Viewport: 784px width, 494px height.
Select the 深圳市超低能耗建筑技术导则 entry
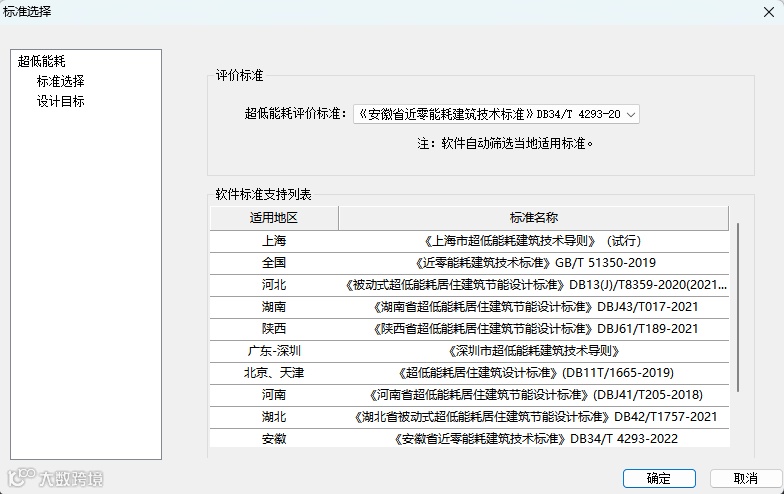click(534, 351)
